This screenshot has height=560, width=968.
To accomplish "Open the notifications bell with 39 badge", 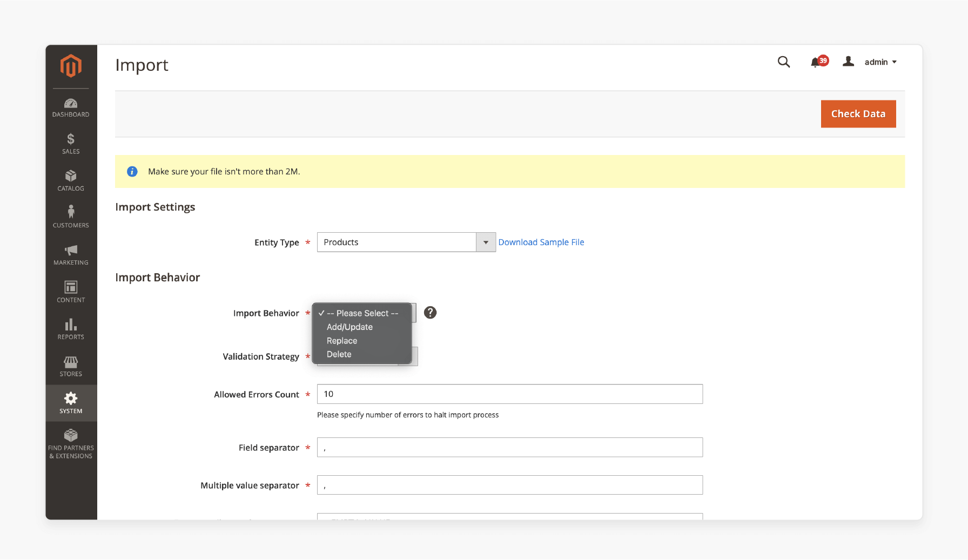I will point(819,62).
